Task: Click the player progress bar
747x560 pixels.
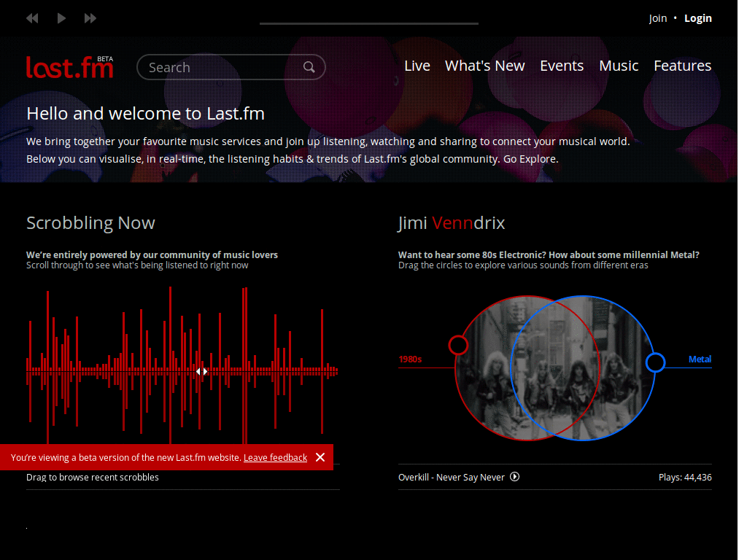Action: 368,23
